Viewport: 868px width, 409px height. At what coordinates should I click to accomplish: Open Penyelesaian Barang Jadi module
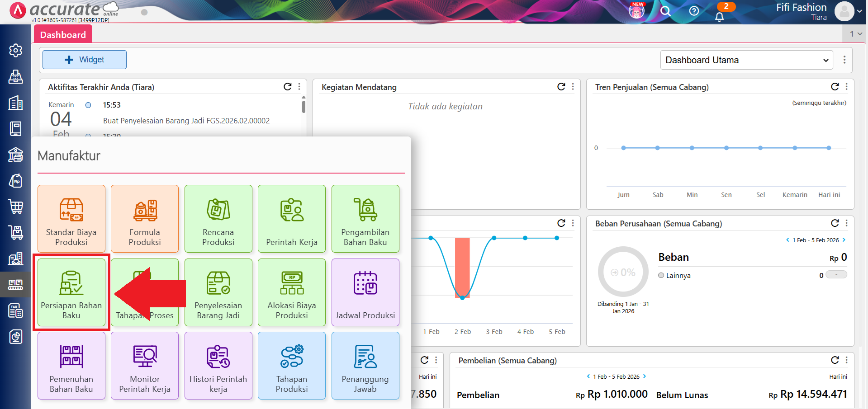(218, 292)
